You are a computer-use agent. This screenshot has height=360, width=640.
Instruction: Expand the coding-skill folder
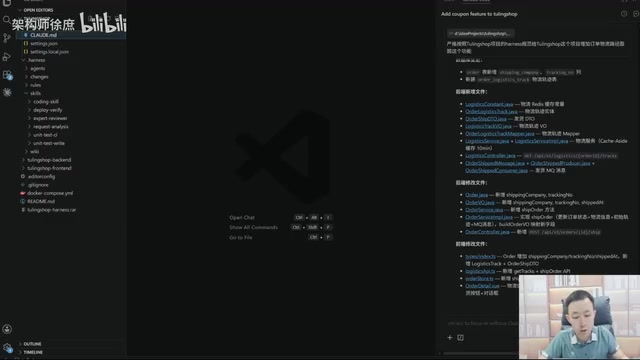[29, 102]
